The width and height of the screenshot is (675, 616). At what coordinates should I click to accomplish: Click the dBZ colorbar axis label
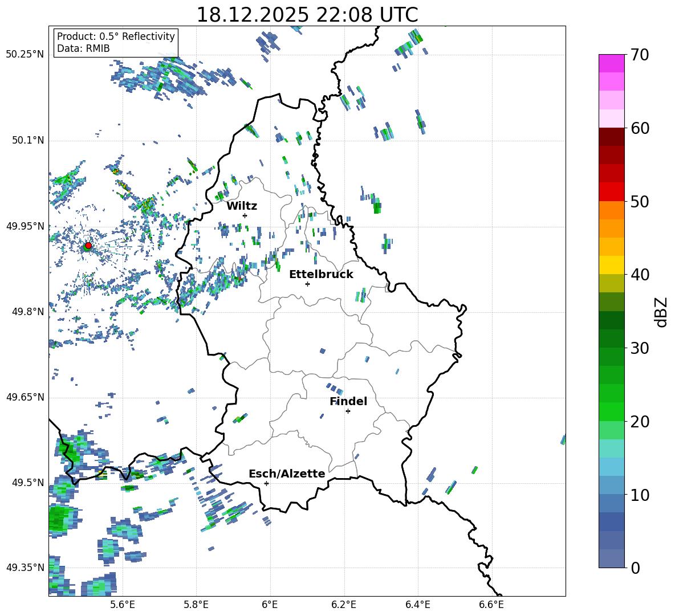(661, 311)
